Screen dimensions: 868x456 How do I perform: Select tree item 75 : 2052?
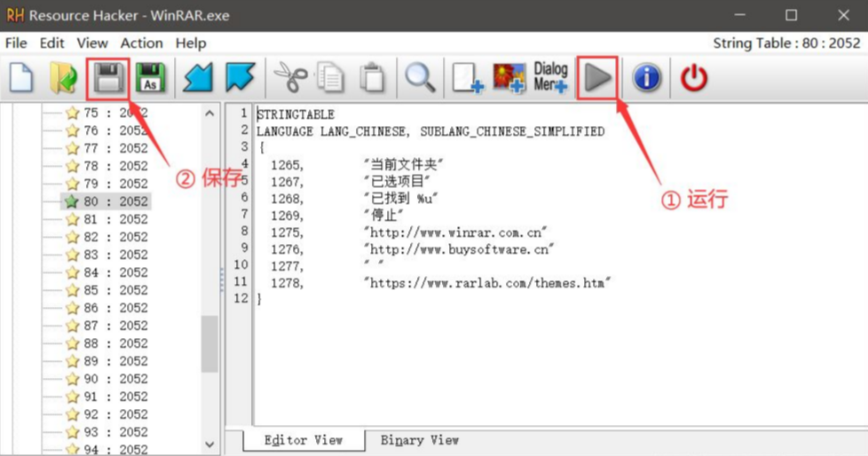click(107, 113)
